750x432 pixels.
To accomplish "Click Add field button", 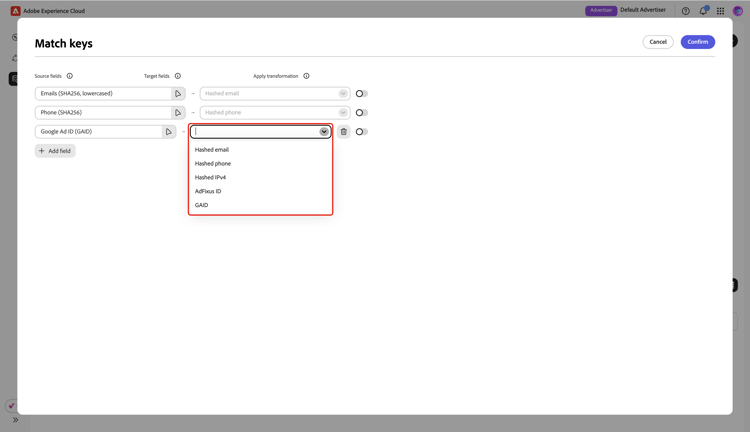I will [55, 151].
